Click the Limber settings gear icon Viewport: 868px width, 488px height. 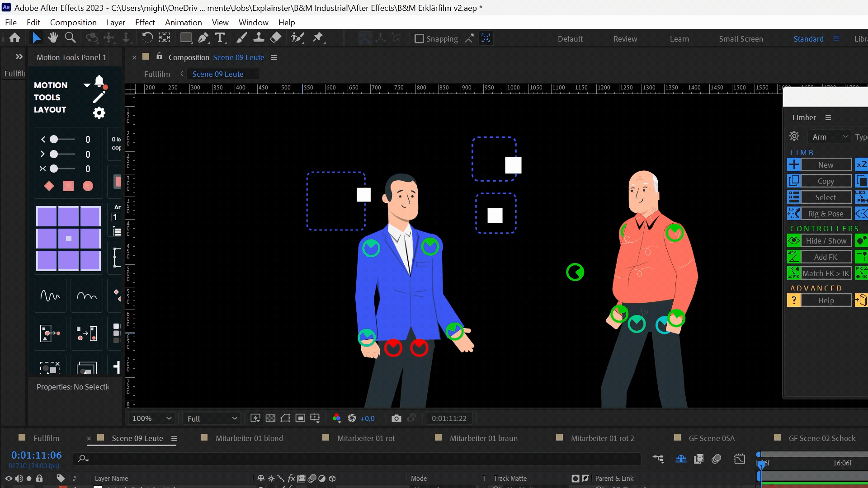pos(794,136)
